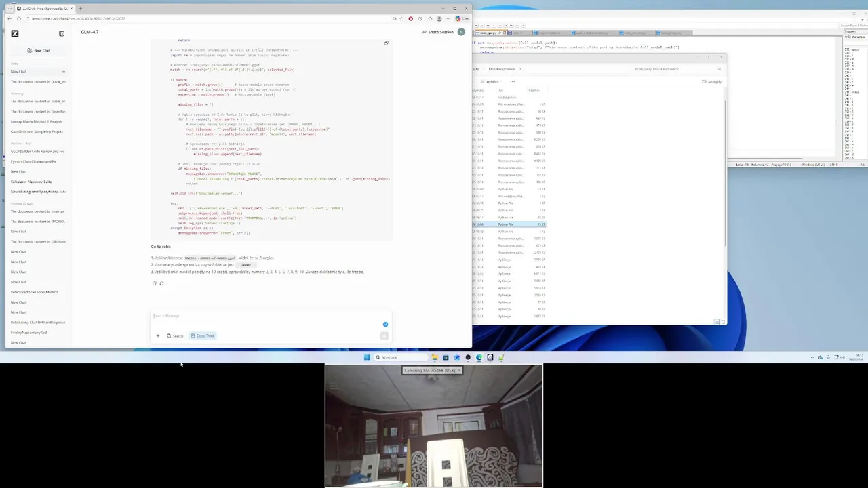This screenshot has height=488, width=868.
Task: Open File Explorer from taskbar
Action: click(x=435, y=357)
